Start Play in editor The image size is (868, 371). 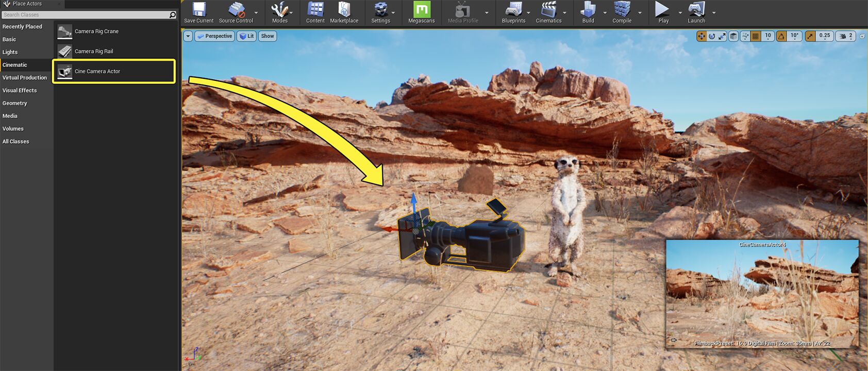click(x=662, y=9)
